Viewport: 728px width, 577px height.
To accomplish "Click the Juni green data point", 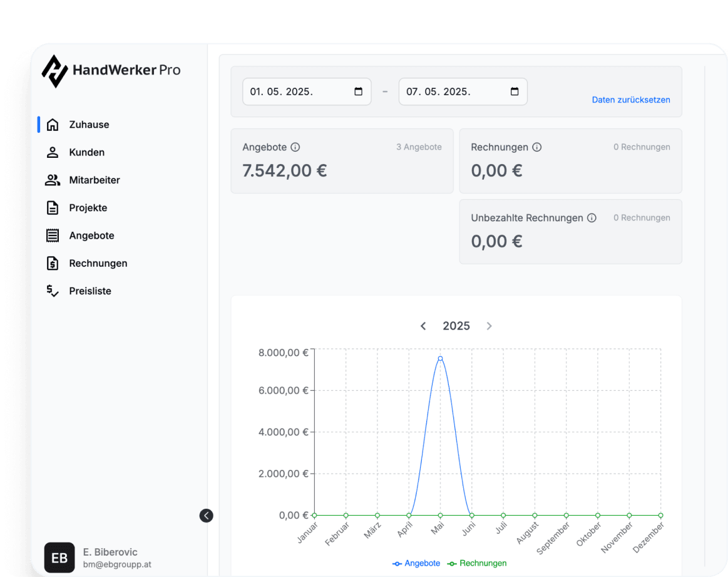I will click(x=472, y=516).
